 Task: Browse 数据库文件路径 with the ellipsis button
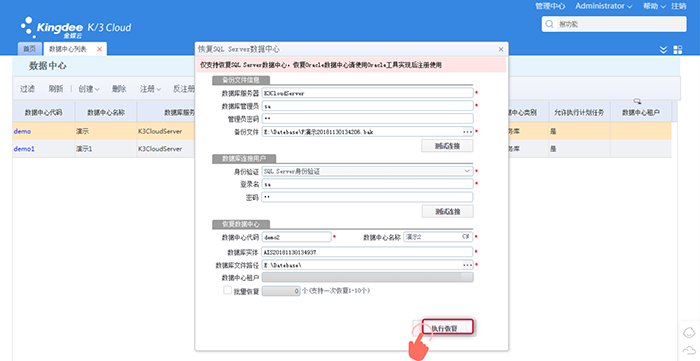coord(467,265)
